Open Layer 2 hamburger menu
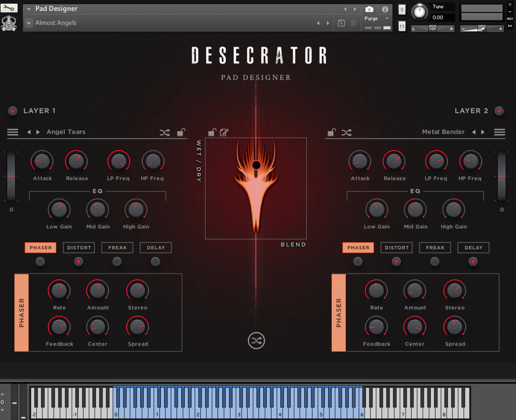Image resolution: width=516 pixels, height=420 pixels. [x=500, y=132]
